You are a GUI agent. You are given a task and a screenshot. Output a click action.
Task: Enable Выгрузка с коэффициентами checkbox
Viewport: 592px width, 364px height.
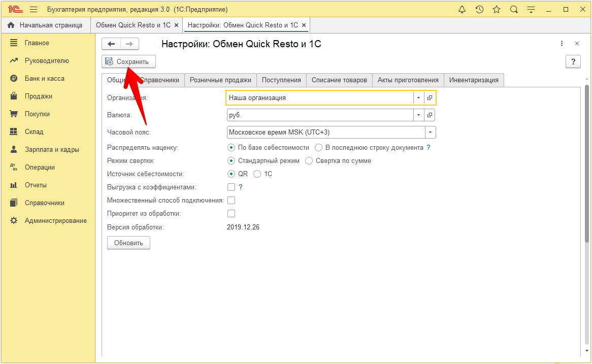pyautogui.click(x=231, y=187)
